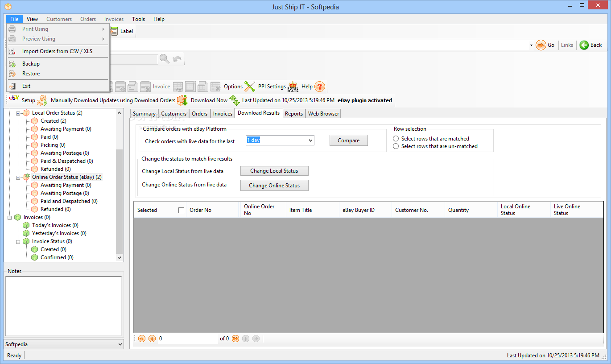Click the magnifying glass search icon
This screenshot has height=364, width=611.
[165, 59]
